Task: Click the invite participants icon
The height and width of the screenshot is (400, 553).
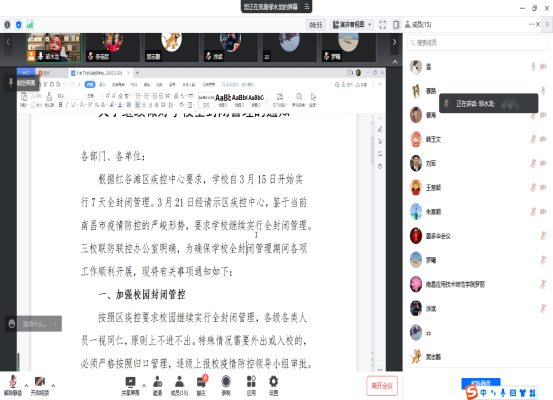Action: tap(157, 386)
